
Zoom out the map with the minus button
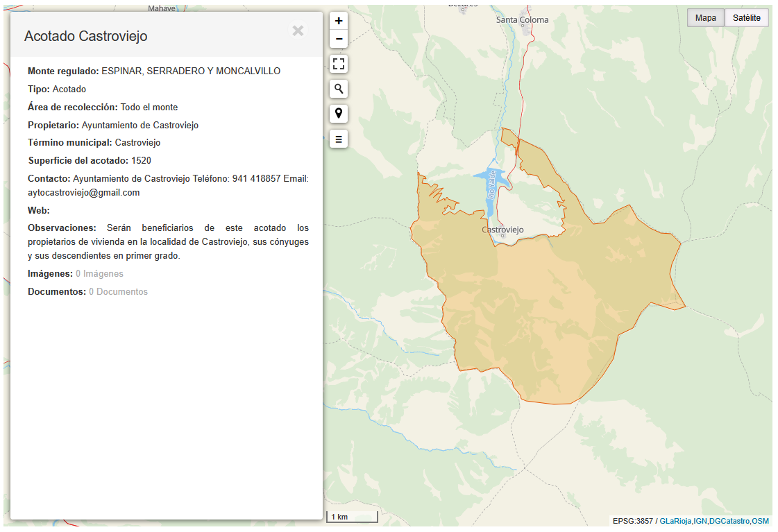pyautogui.click(x=339, y=39)
